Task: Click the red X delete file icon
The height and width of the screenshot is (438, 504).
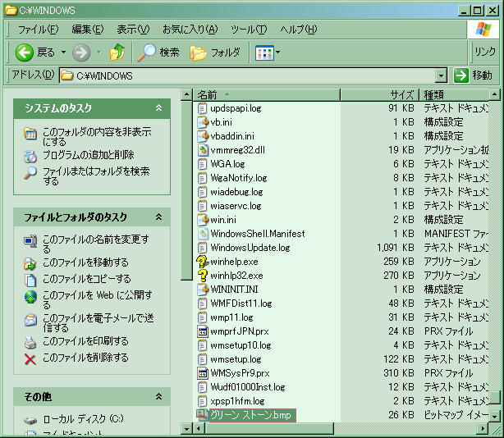Action: click(30, 359)
